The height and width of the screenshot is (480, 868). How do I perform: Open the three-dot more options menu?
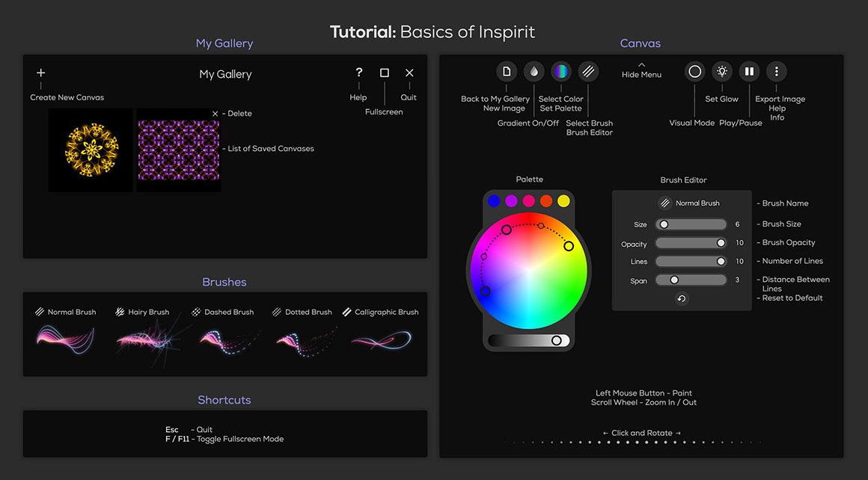click(777, 72)
